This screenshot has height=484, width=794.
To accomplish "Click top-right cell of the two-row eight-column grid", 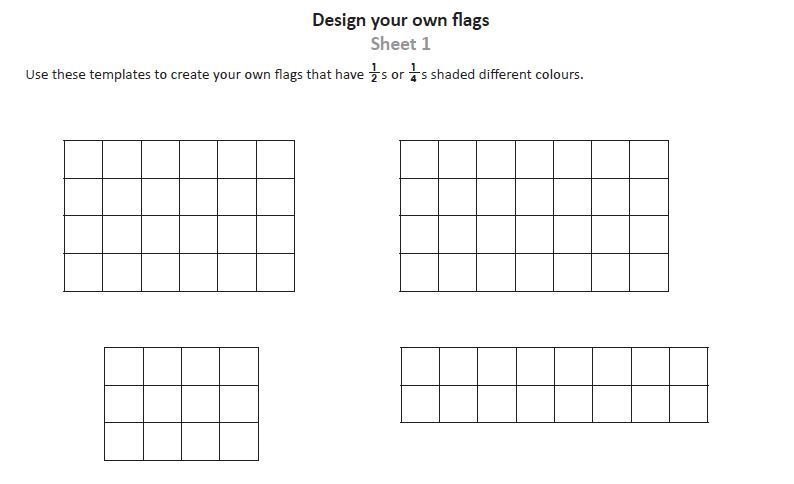I will click(689, 367).
